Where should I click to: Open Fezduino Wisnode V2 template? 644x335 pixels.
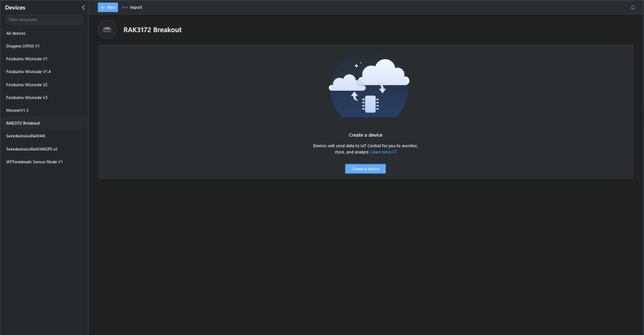coord(26,84)
